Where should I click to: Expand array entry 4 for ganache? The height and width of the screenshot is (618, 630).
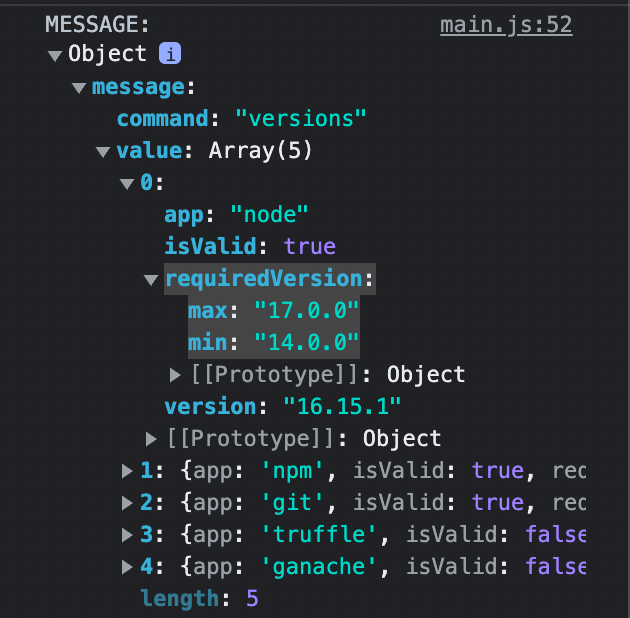coord(127,567)
